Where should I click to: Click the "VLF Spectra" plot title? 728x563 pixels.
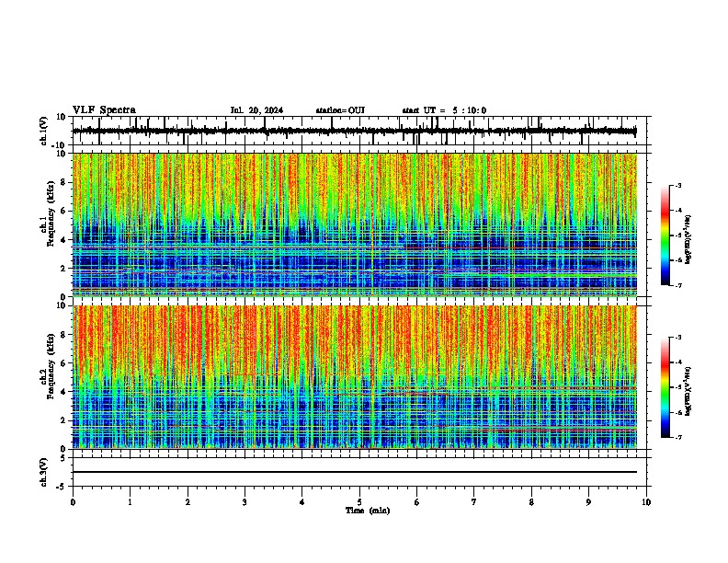[104, 110]
